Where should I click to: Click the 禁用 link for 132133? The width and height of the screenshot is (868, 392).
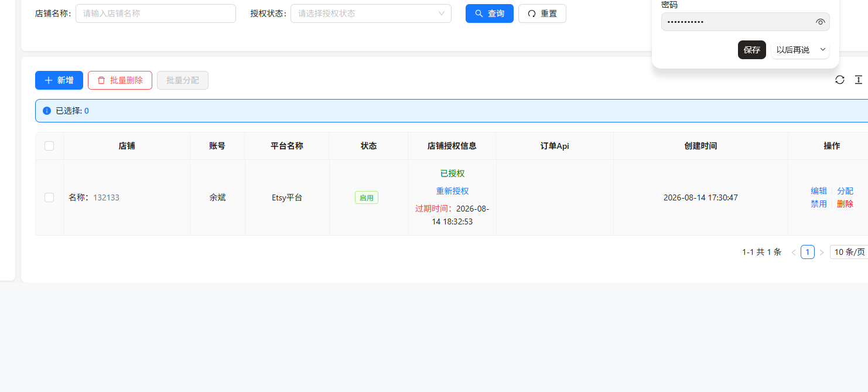819,204
